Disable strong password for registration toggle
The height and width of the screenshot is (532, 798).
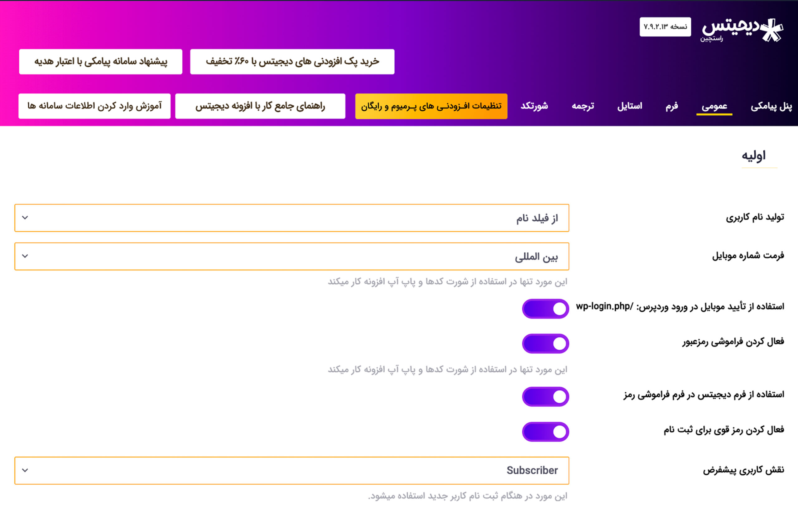[x=546, y=432]
